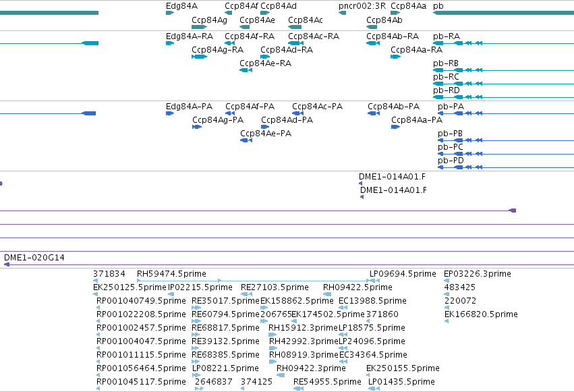Select transcript Ccp84Af-RA
This screenshot has height=392, width=574.
coord(250,36)
